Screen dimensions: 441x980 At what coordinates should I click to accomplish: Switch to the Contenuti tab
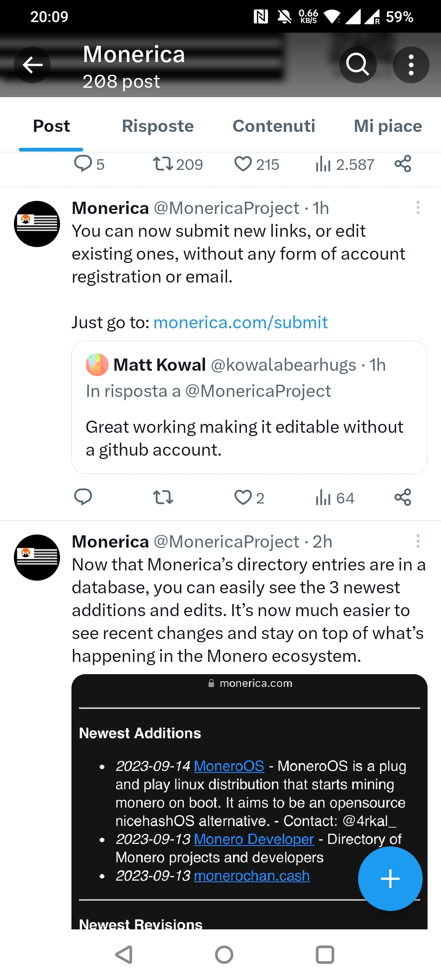tap(274, 126)
